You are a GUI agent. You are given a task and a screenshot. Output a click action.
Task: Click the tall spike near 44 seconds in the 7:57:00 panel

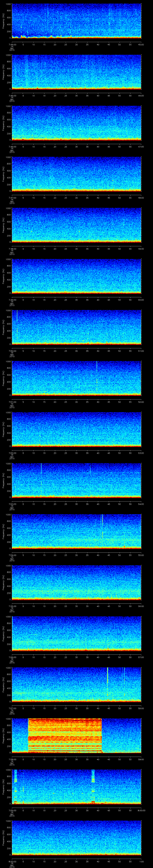point(108,681)
